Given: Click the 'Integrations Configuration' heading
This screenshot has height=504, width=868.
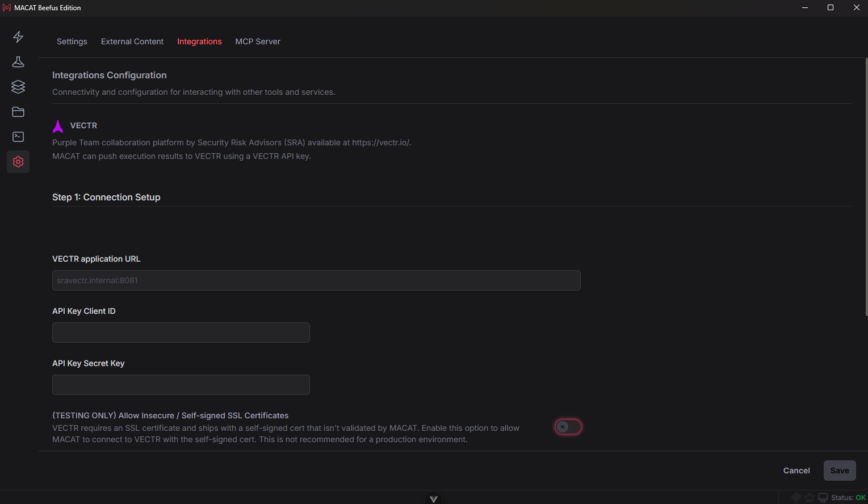Looking at the screenshot, I should [x=110, y=75].
